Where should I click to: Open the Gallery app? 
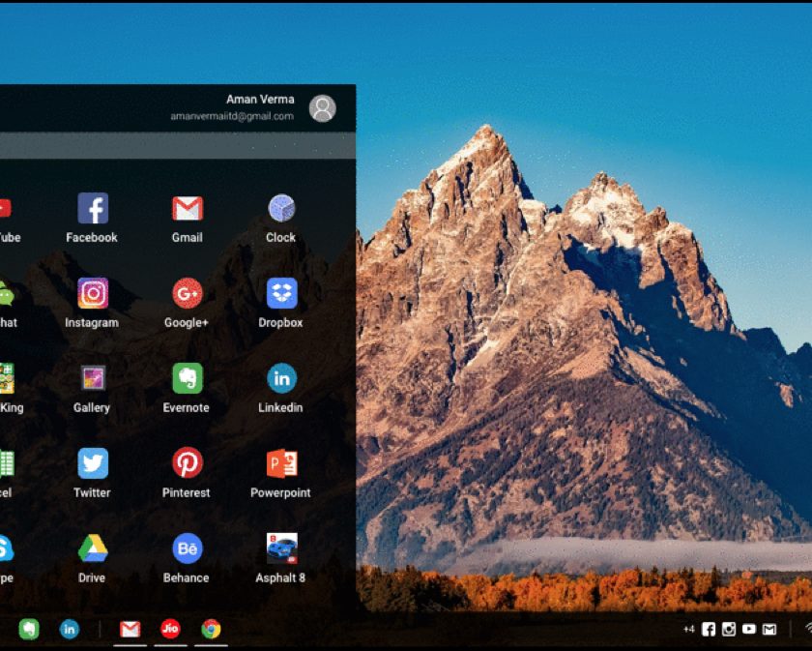(x=93, y=379)
